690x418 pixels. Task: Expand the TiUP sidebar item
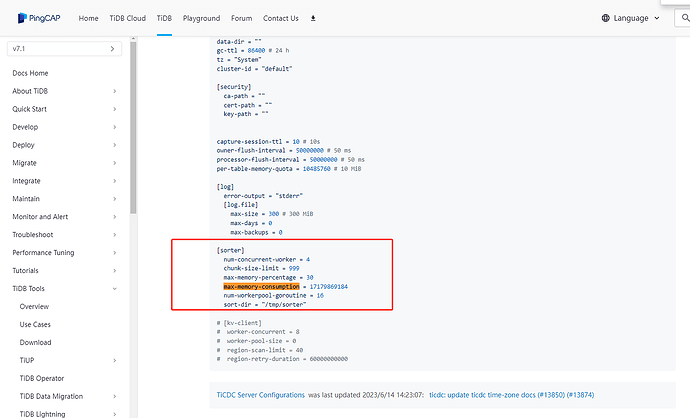pyautogui.click(x=114, y=360)
